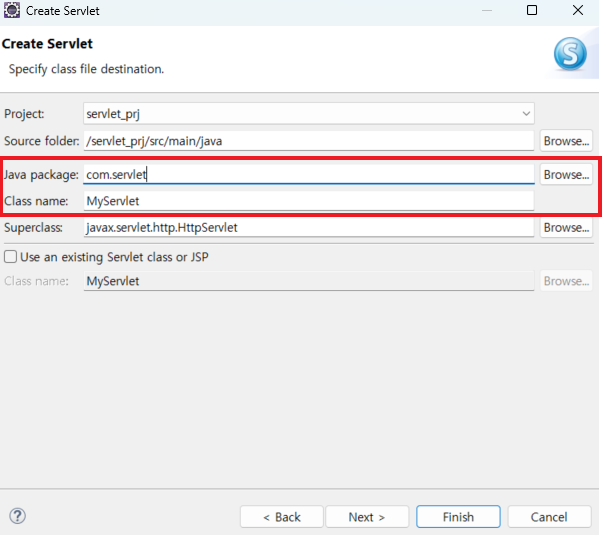
Task: Enable Use an existing Servlet class checkbox
Action: coord(10,257)
